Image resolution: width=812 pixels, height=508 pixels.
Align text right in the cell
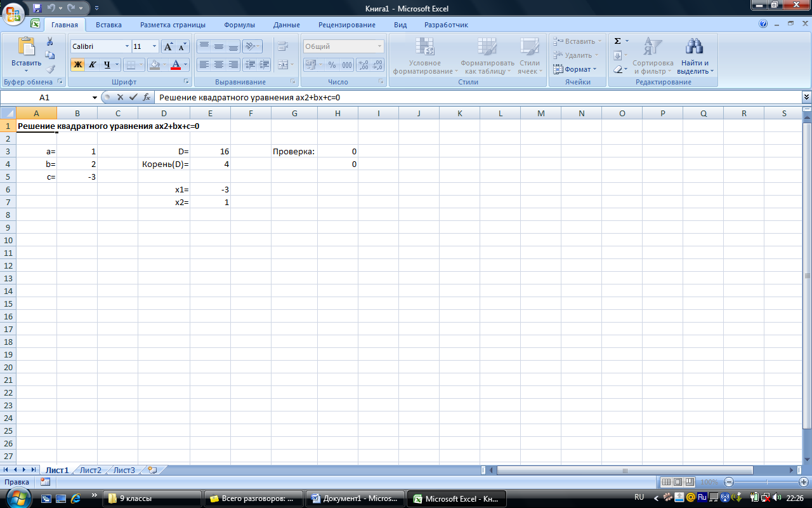tap(233, 64)
